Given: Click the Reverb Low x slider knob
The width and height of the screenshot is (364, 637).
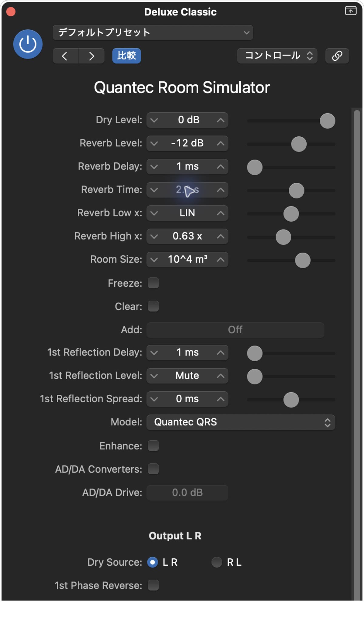Looking at the screenshot, I should [291, 214].
